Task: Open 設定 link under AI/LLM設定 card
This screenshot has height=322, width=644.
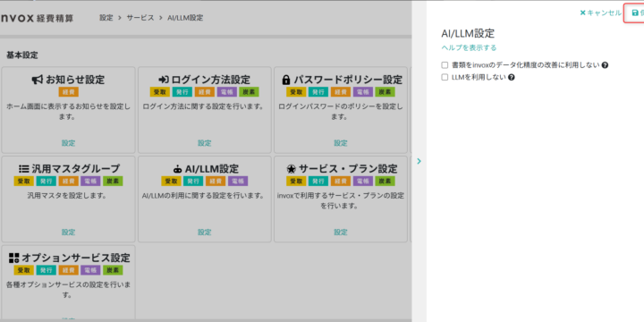Action: [205, 233]
